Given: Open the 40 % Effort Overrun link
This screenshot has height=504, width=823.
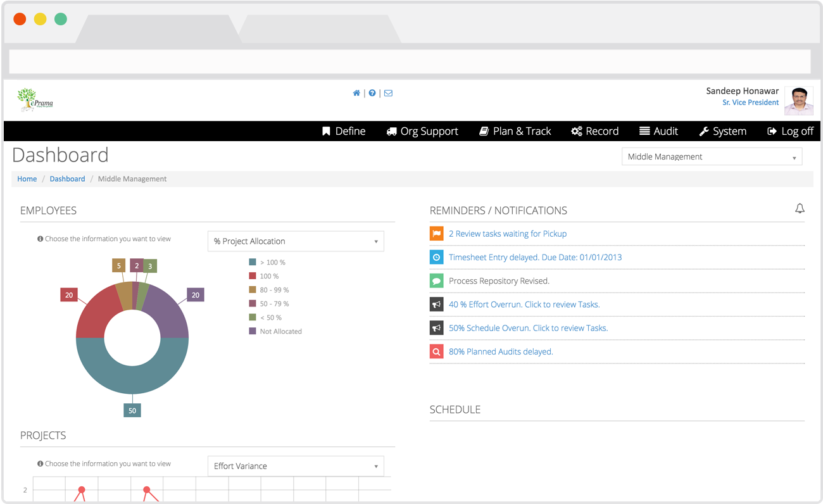Looking at the screenshot, I should 524,305.
